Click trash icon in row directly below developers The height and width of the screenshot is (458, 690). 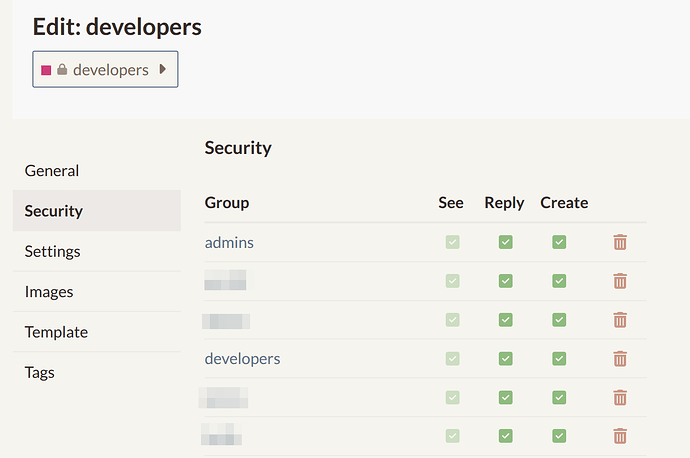pyautogui.click(x=620, y=397)
